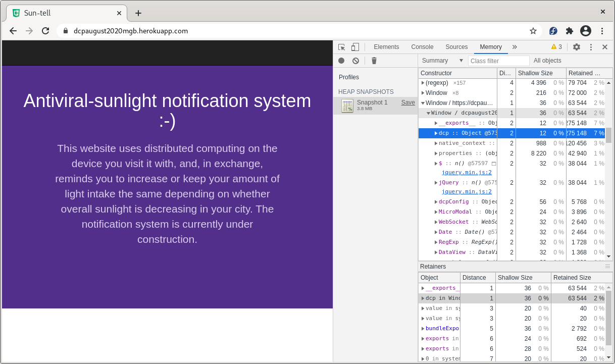Click Save link for Snapshot 1
This screenshot has width=615, height=364.
click(x=408, y=102)
